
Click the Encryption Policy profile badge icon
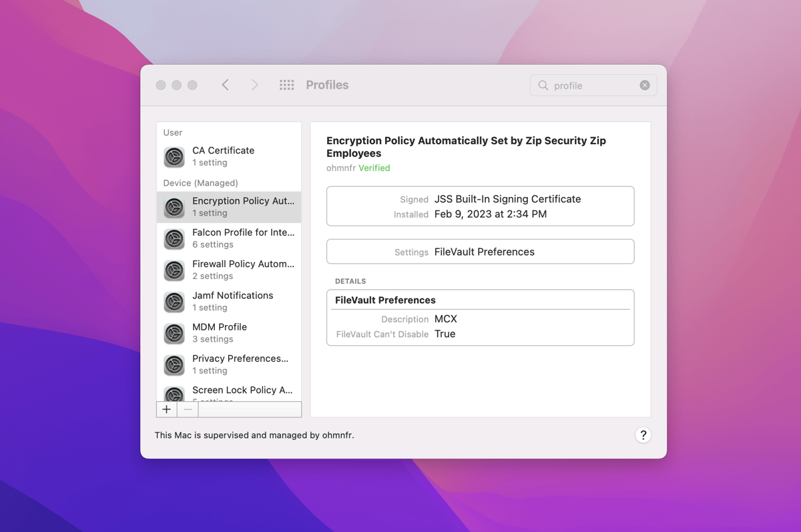tap(174, 207)
